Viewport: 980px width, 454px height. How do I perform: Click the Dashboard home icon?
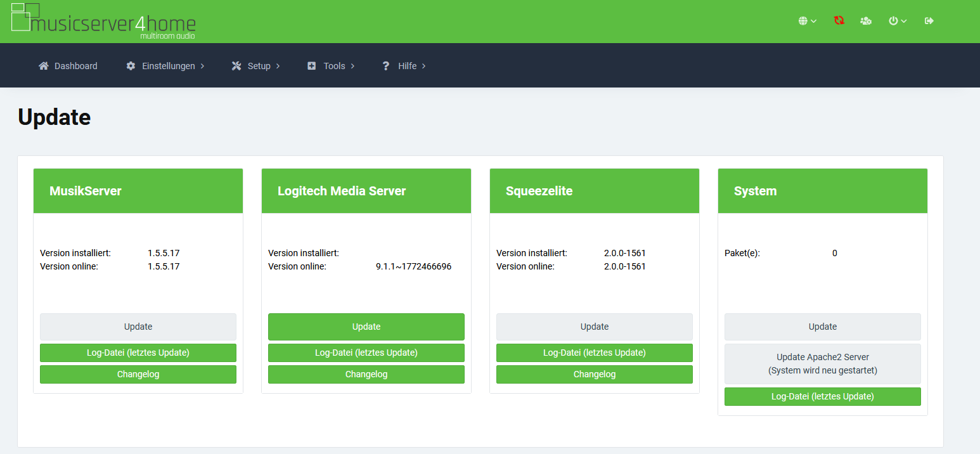[44, 66]
